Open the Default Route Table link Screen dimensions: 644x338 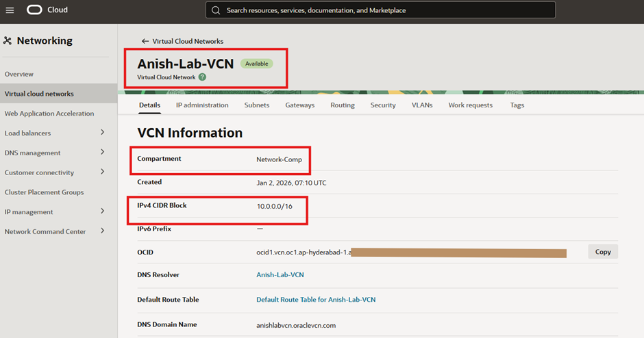pos(316,300)
